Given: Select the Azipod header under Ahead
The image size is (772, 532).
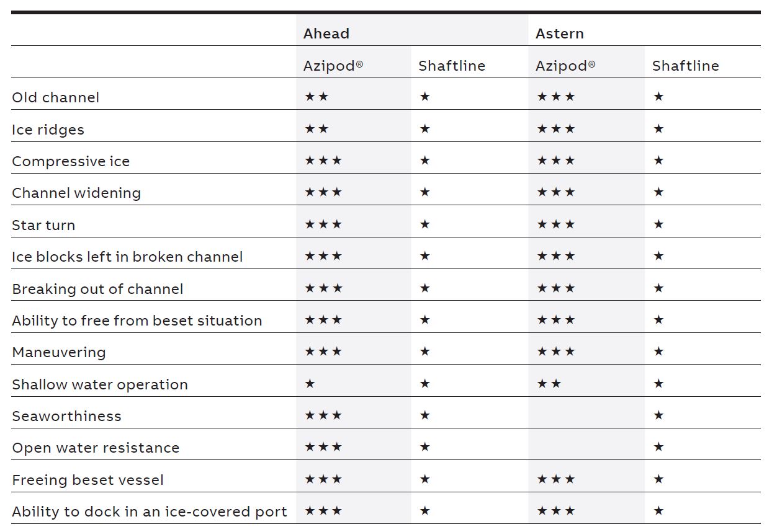Looking at the screenshot, I should point(333,66).
